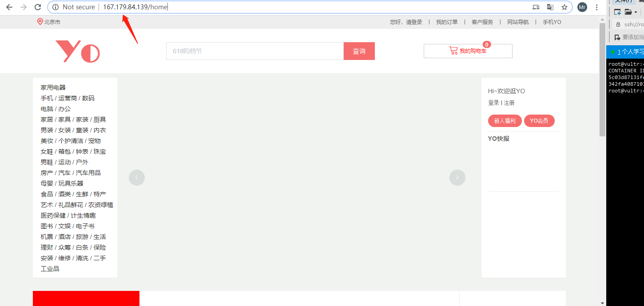Open the 我的购物车 cart button
This screenshot has width=644, height=306.
[x=468, y=51]
